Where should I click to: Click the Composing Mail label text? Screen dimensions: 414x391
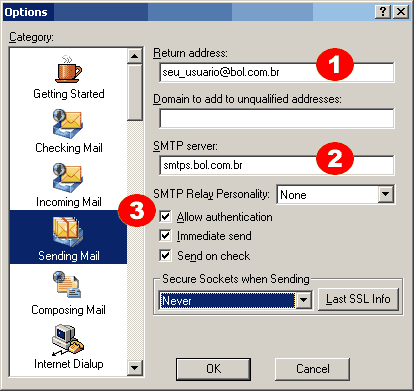[x=68, y=310]
